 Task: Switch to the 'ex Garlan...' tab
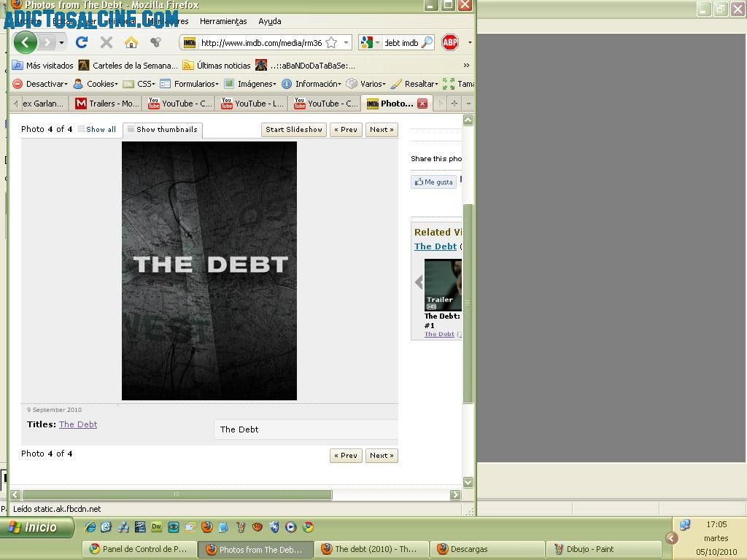[x=43, y=104]
